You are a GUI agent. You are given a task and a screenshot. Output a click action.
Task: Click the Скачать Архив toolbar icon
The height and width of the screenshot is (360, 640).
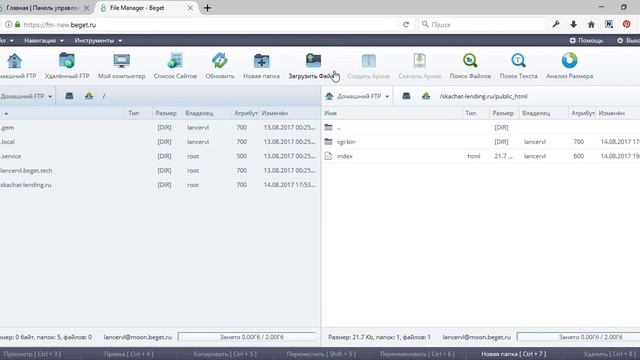(x=420, y=61)
